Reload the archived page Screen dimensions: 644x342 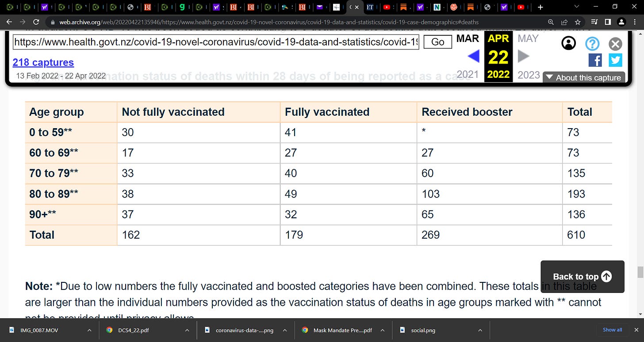point(36,22)
